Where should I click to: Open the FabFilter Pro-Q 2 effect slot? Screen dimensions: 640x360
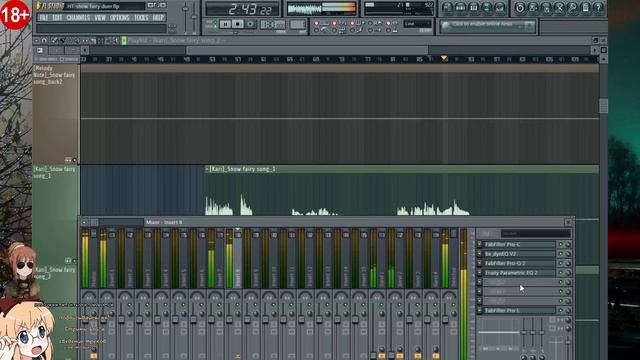click(520, 263)
